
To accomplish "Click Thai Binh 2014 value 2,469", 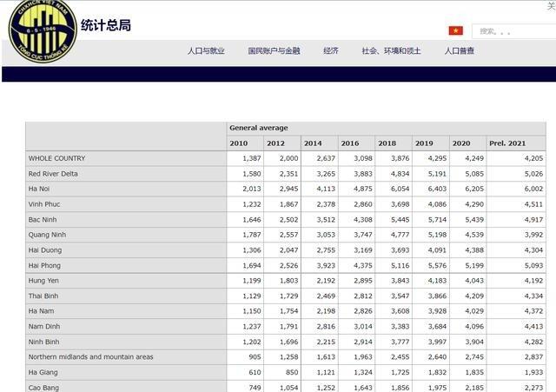I will (x=326, y=296).
